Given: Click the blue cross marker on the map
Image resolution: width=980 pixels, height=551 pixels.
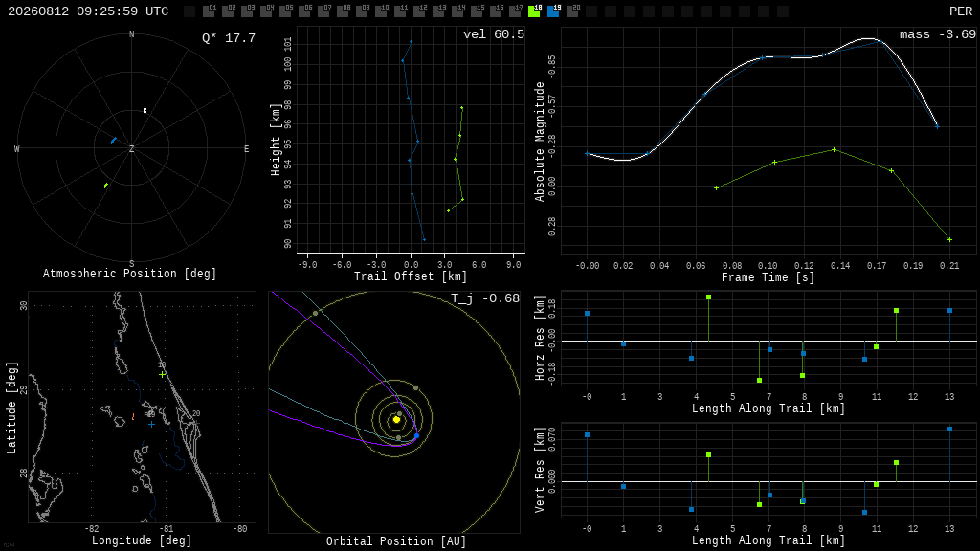Looking at the screenshot, I should click(151, 424).
